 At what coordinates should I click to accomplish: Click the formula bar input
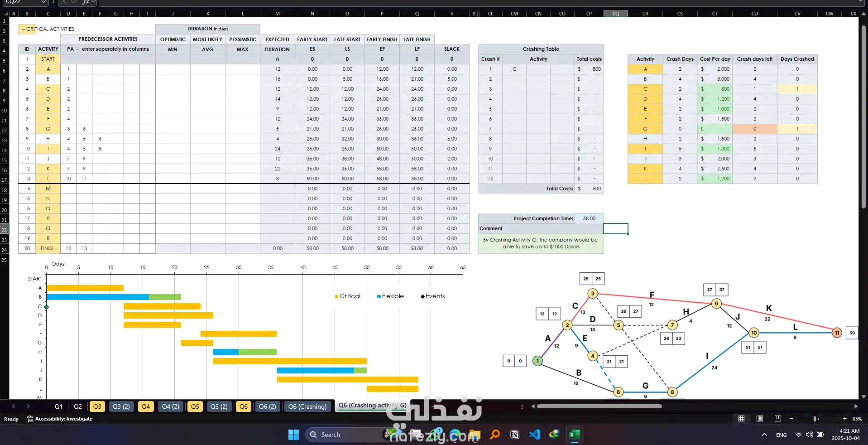pos(482,2)
